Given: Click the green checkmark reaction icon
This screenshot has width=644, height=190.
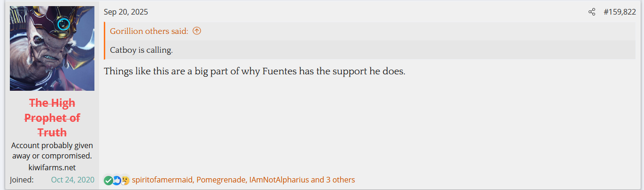Looking at the screenshot, I should coord(108,180).
